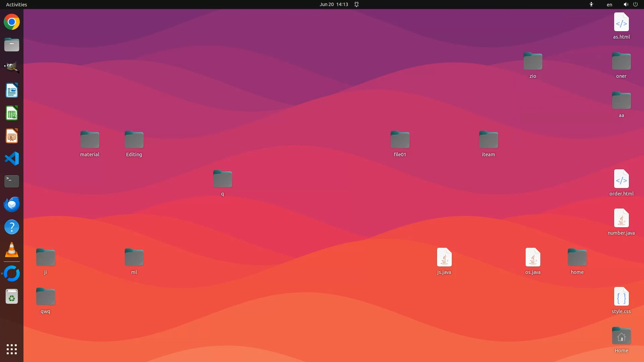Open Google Chrome from the dock
The height and width of the screenshot is (362, 644).
pyautogui.click(x=12, y=22)
